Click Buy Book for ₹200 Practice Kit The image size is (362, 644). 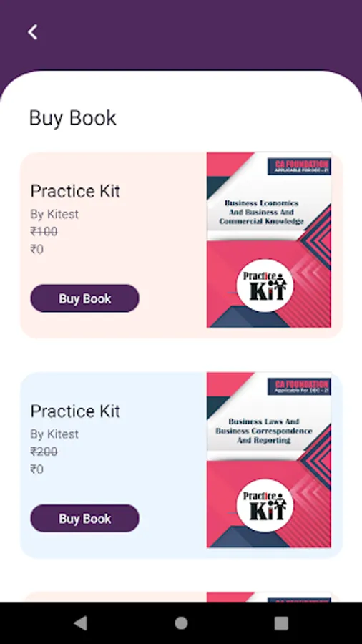[x=84, y=518]
